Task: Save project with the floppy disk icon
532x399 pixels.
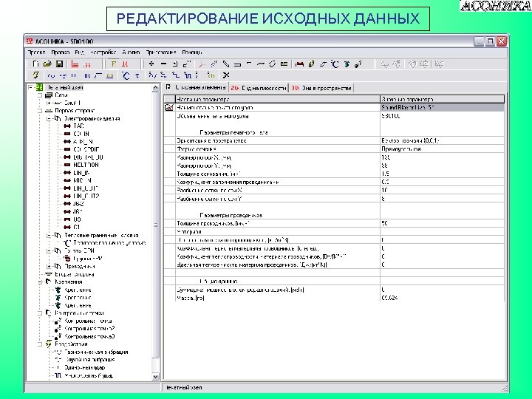Action: coord(59,64)
